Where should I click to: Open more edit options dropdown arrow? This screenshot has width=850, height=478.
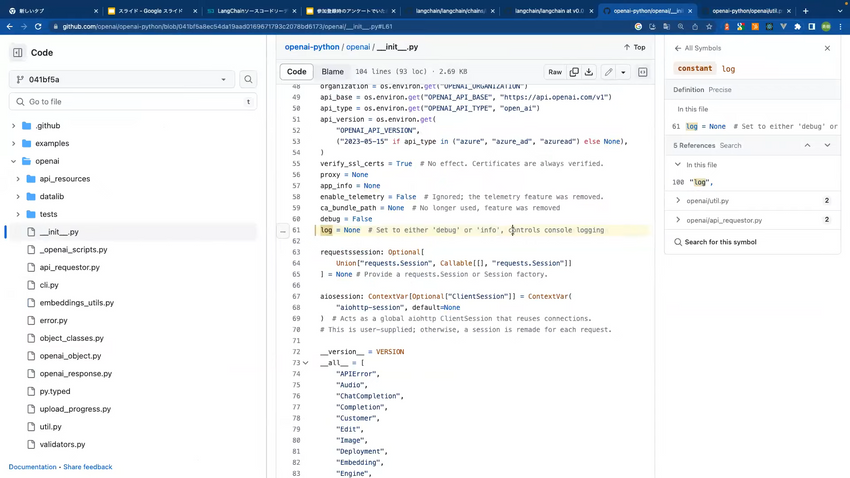coord(623,72)
